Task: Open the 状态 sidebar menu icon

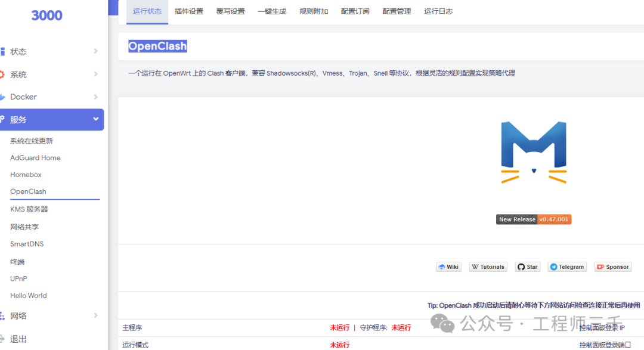Action: 2,51
